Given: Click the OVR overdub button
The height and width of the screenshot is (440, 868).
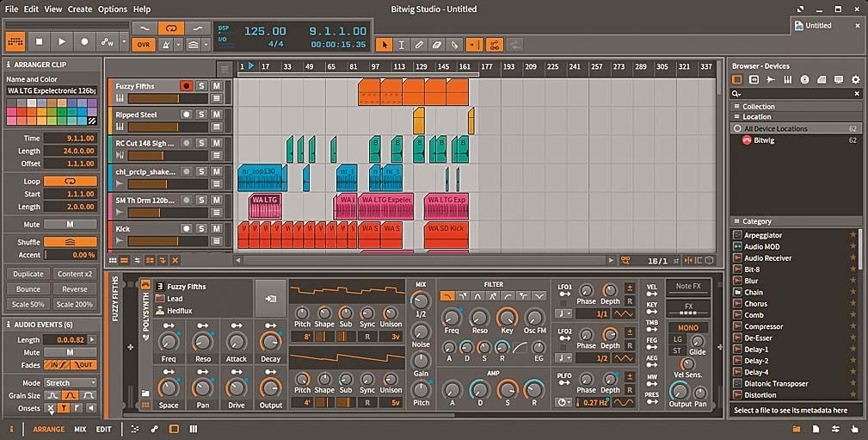Looking at the screenshot, I should (x=145, y=44).
